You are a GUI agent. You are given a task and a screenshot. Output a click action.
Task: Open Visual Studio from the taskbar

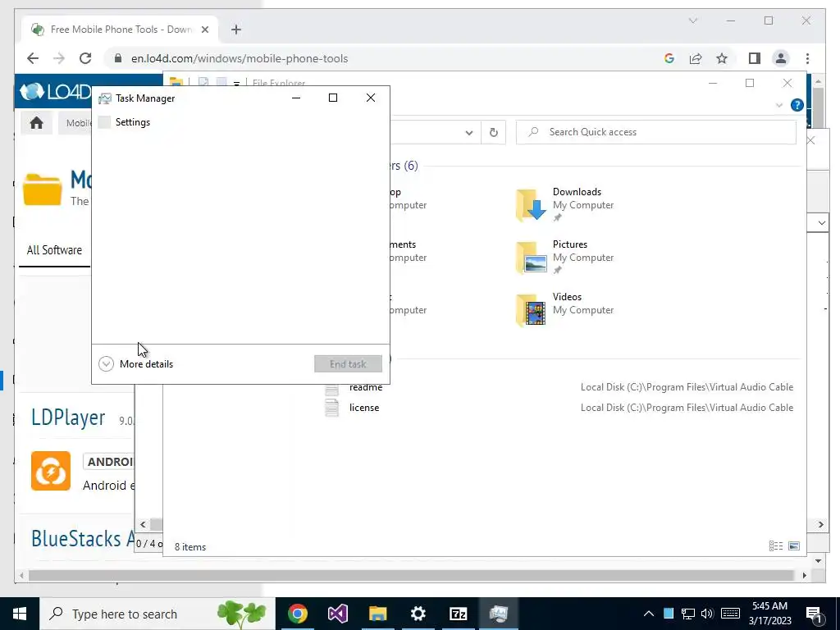(x=337, y=614)
